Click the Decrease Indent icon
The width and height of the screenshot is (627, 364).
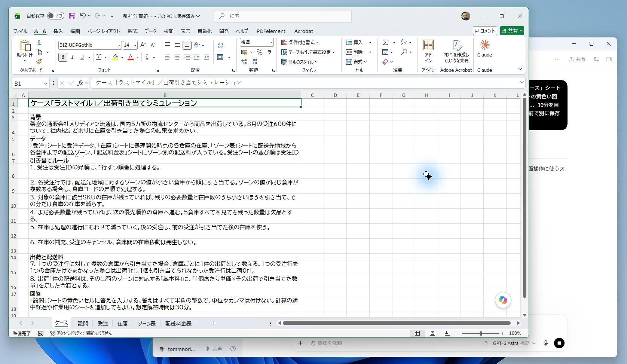click(197, 57)
